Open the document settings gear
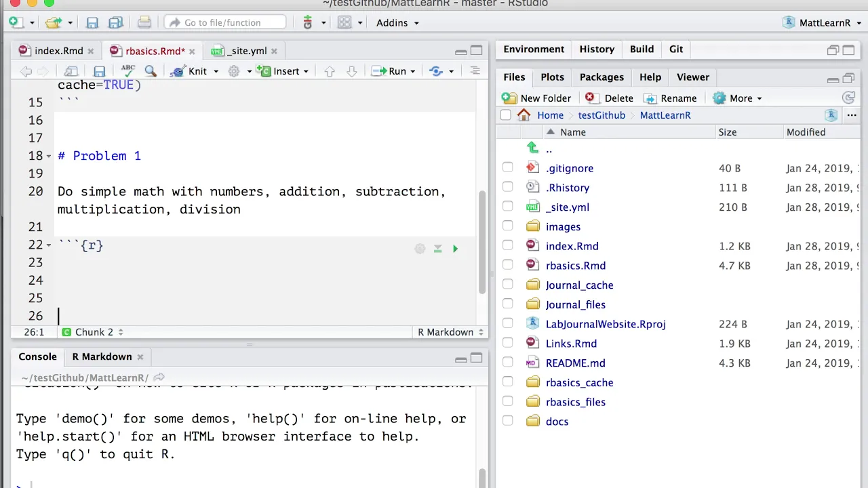The width and height of the screenshot is (868, 488). [234, 71]
